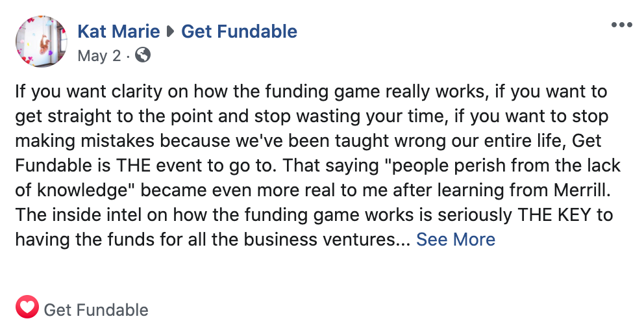Open Kat Marie's profile name link

[118, 32]
